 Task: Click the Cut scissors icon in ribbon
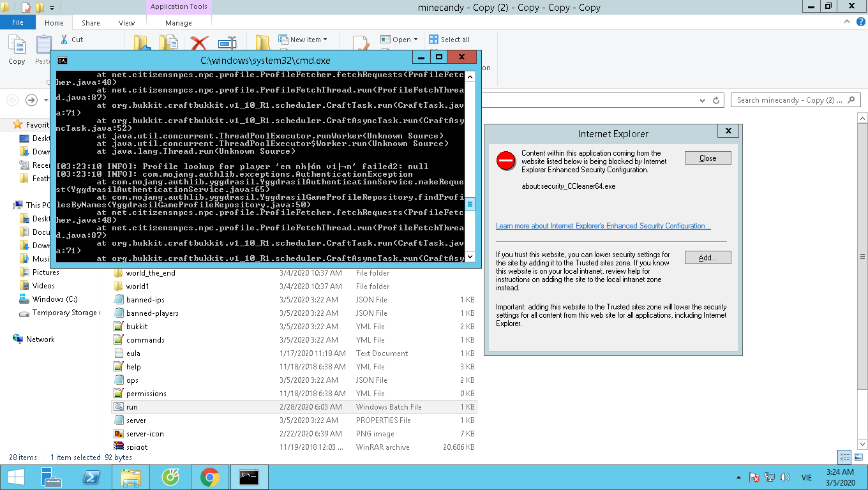64,40
